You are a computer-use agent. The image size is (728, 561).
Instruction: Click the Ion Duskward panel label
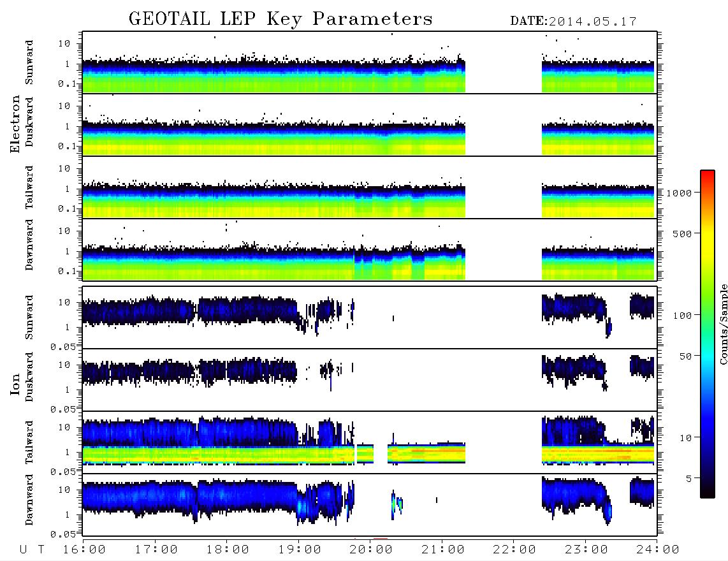(29, 377)
